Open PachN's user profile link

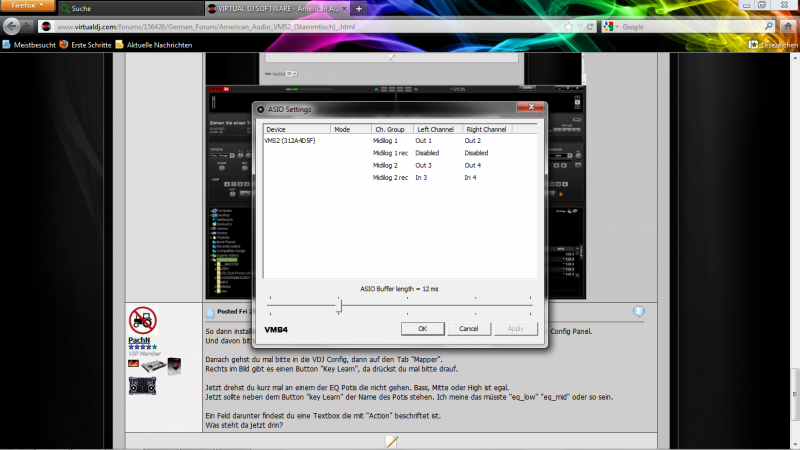tap(139, 340)
